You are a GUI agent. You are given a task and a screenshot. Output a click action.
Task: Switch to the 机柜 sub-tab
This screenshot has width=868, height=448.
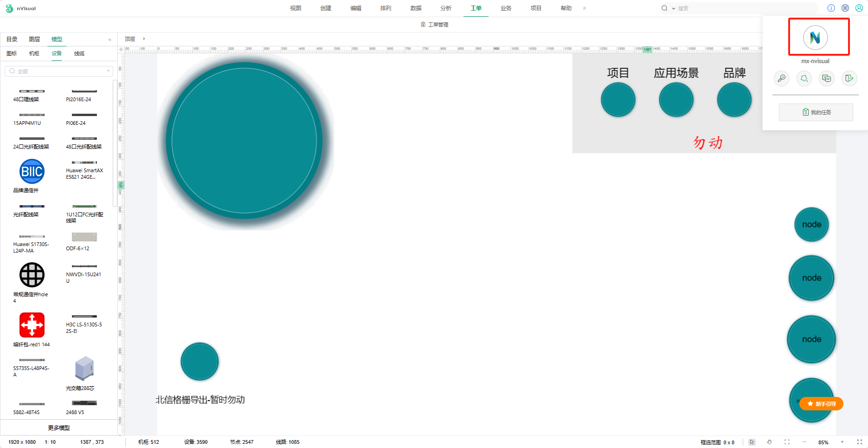34,53
